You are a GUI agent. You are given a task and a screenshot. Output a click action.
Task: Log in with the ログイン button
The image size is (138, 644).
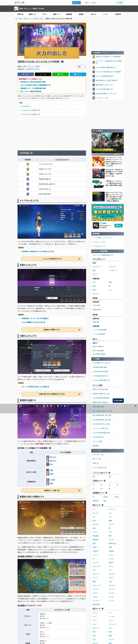(76, 3)
